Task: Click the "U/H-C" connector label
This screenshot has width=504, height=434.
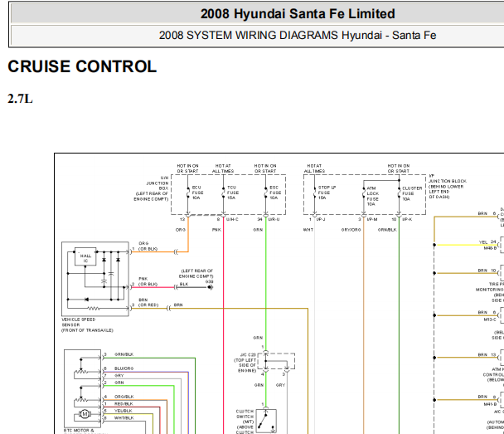Action: click(232, 219)
